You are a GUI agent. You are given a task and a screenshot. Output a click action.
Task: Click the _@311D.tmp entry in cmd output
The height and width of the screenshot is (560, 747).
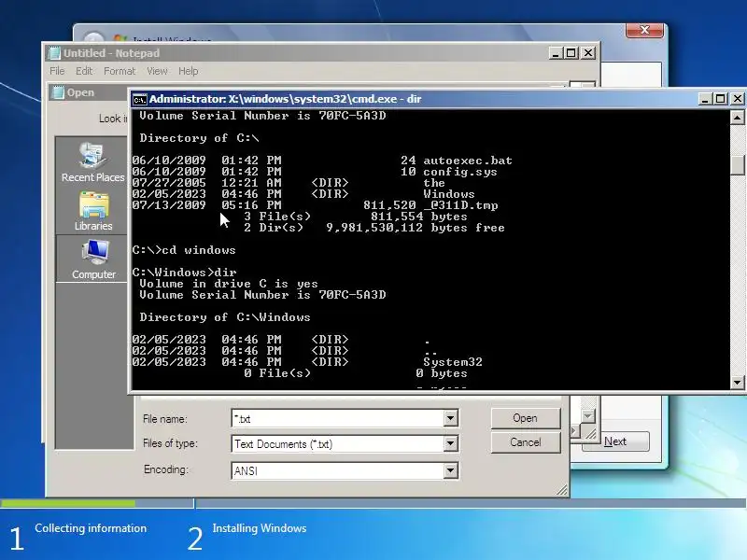[460, 205]
